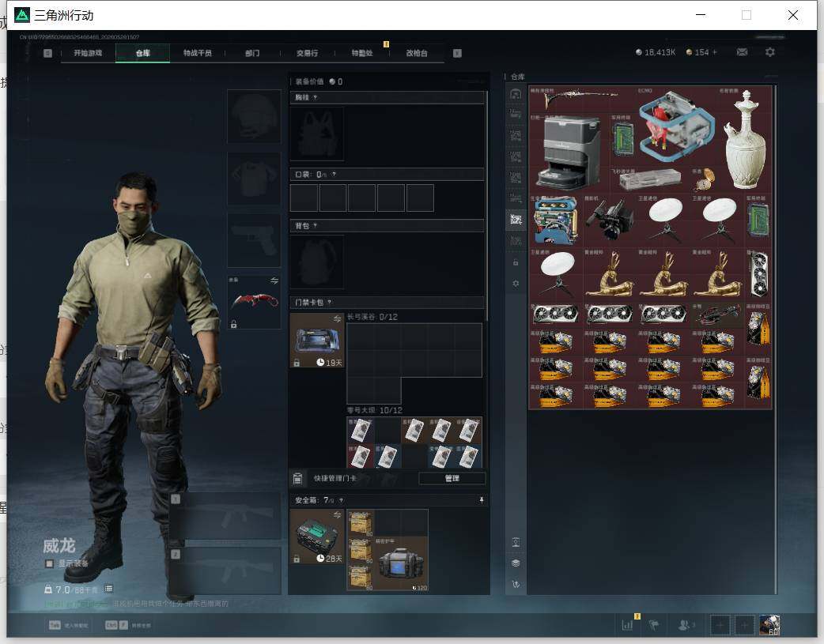This screenshot has width=824, height=644.
Task: Click the sidebar icon above stacked layers
Action: pyautogui.click(x=516, y=542)
